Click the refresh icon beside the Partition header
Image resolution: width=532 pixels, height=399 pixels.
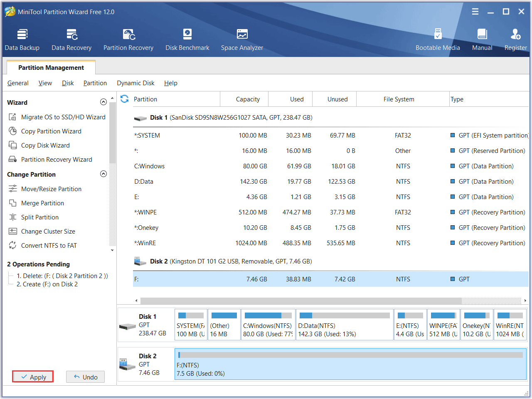click(x=124, y=99)
